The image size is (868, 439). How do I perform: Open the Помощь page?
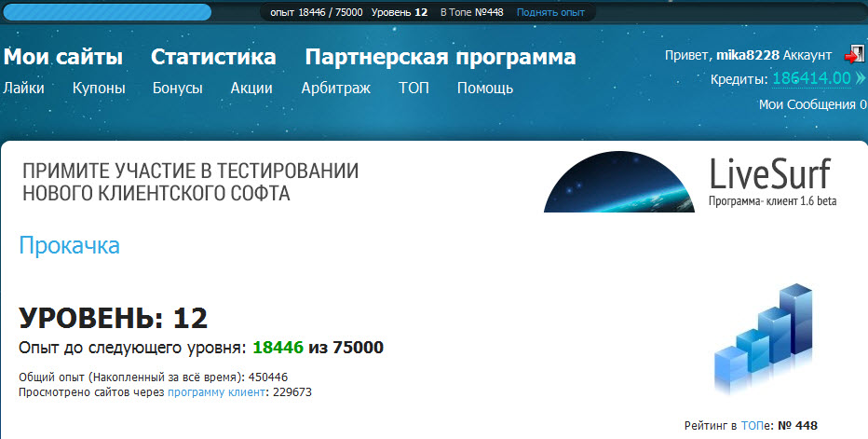(x=485, y=89)
